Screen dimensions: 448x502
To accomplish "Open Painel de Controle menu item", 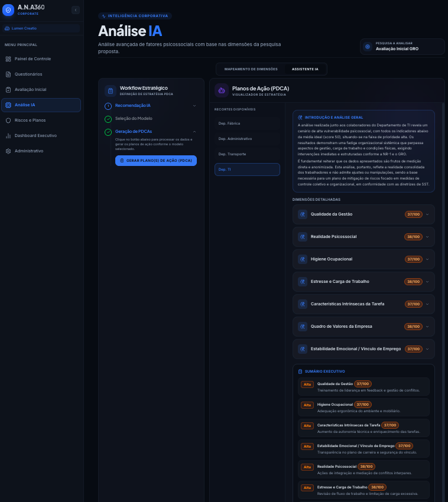I will point(41,59).
